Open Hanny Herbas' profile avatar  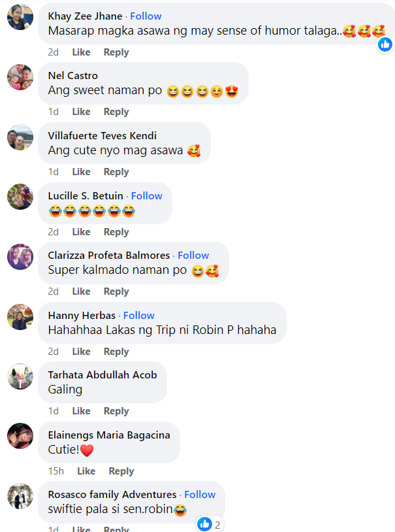point(20,317)
